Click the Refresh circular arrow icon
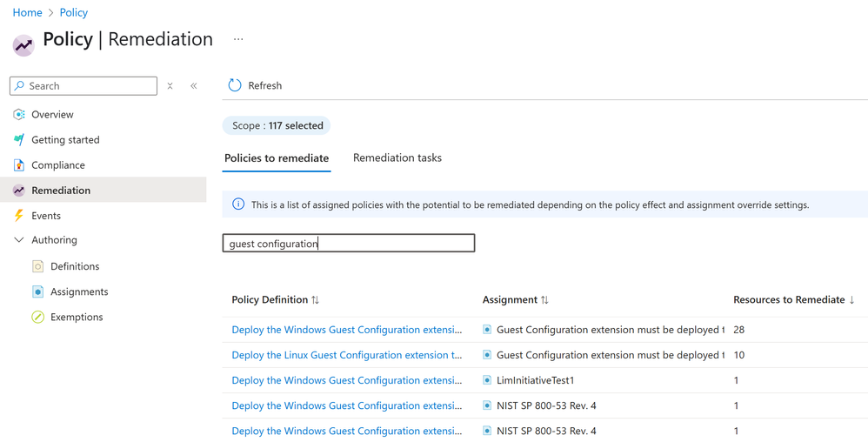The height and width of the screenshot is (442, 868). click(x=235, y=85)
